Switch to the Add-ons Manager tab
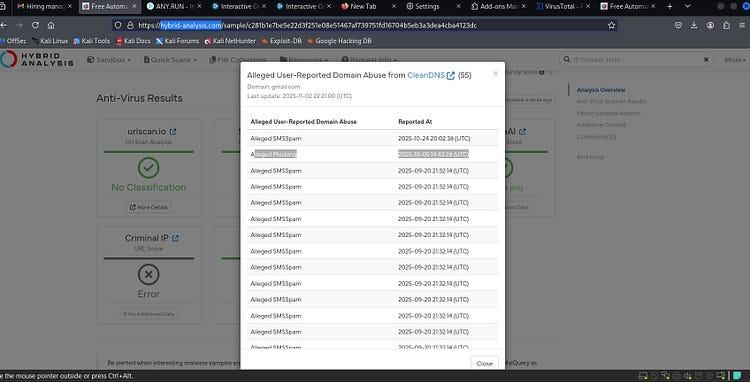Image resolution: width=750 pixels, height=382 pixels. click(497, 7)
